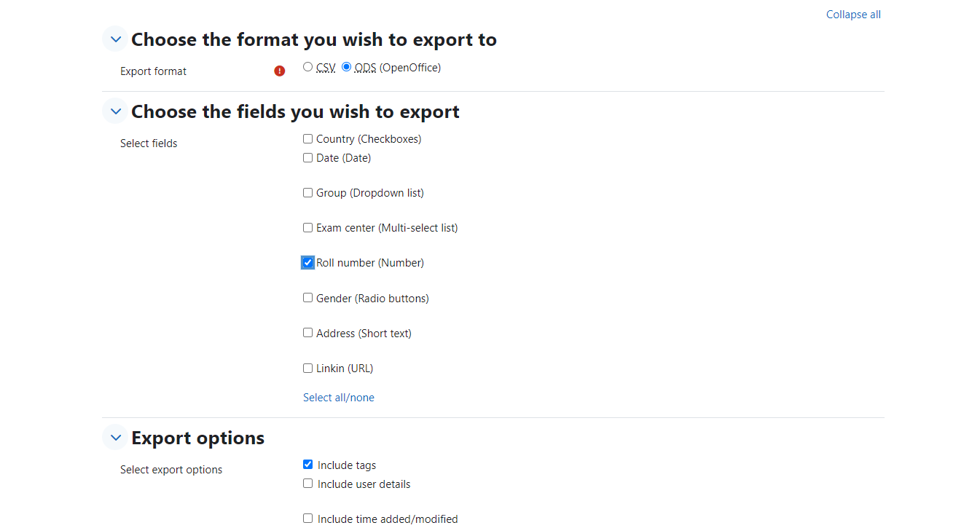The image size is (980, 528).
Task: Tick Exam center (Multi-select list) checkbox
Action: 307,228
